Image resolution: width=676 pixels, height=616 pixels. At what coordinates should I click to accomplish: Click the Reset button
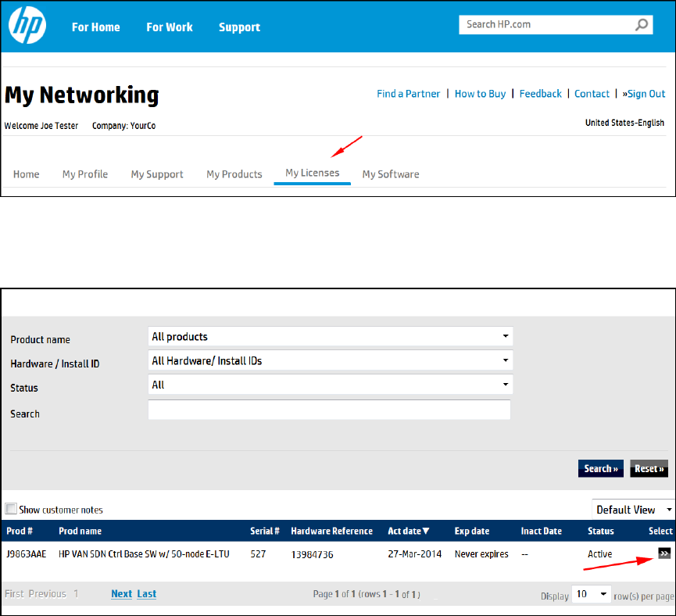coord(649,468)
